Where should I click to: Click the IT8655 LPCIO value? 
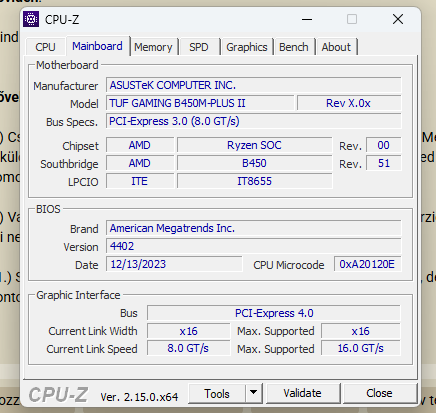tap(254, 181)
